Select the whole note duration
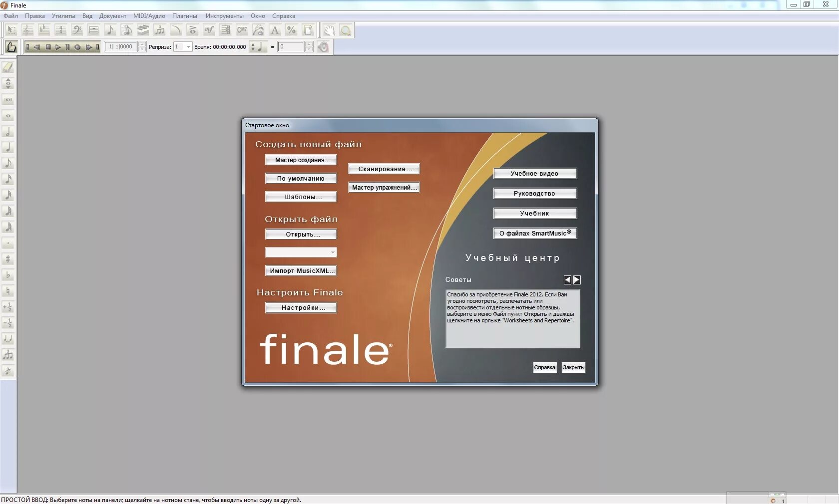The height and width of the screenshot is (504, 839). click(8, 115)
